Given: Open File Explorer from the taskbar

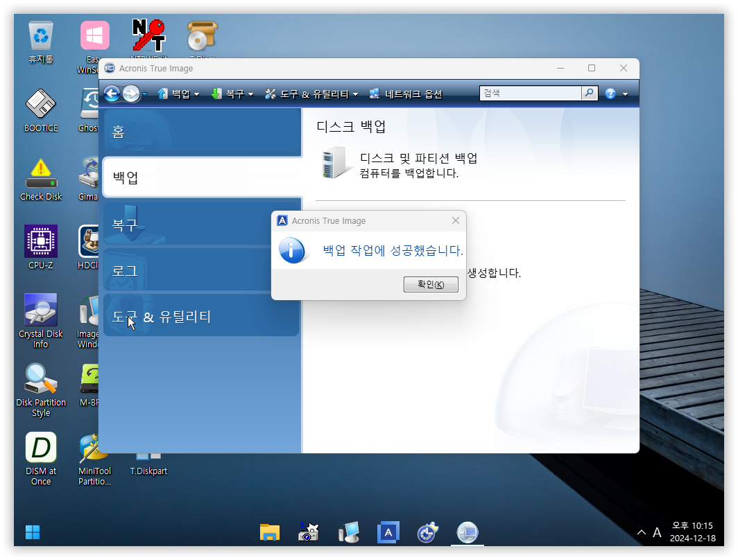Looking at the screenshot, I should [x=270, y=532].
